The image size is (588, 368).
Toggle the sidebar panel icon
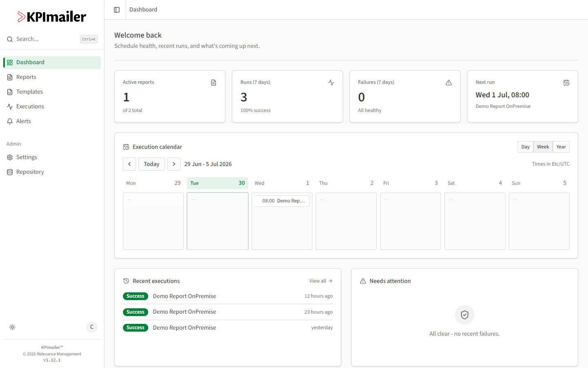(x=117, y=9)
